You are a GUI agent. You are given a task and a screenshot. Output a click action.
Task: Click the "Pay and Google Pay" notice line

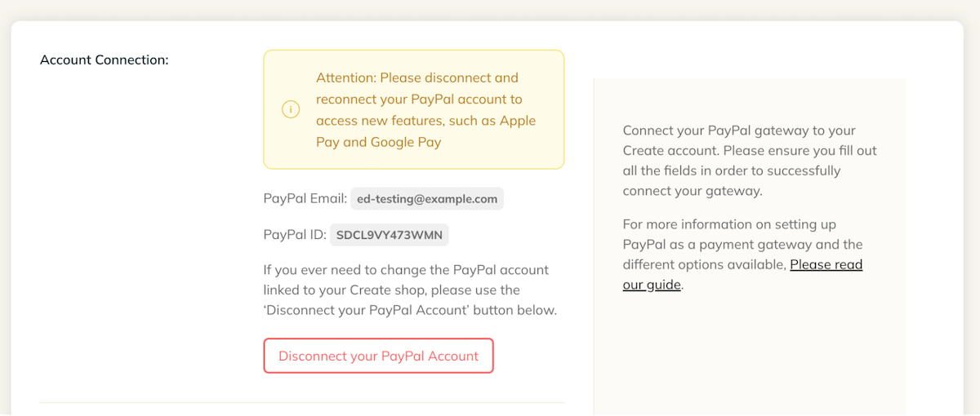pyautogui.click(x=378, y=142)
